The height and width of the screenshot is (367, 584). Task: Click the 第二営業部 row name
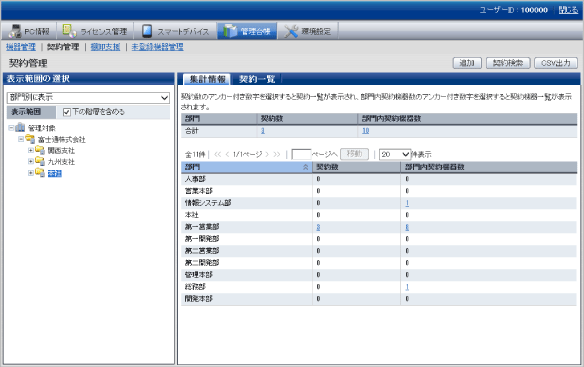(202, 251)
